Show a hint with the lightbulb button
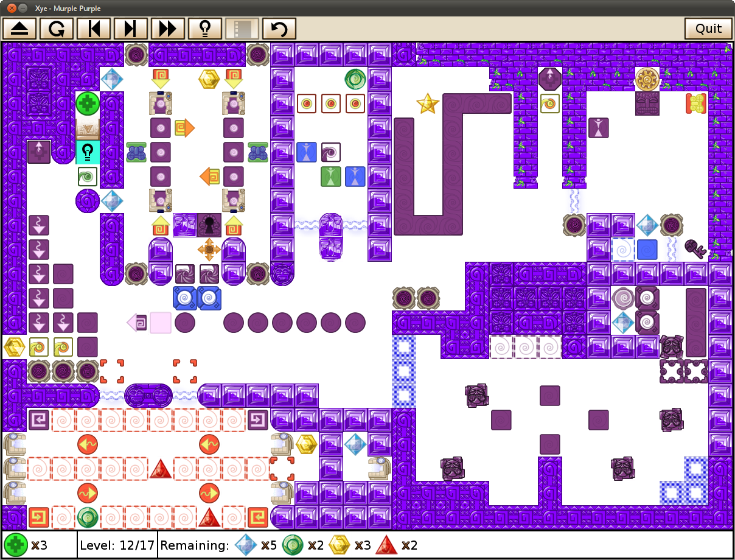This screenshot has width=735, height=560. 205,28
